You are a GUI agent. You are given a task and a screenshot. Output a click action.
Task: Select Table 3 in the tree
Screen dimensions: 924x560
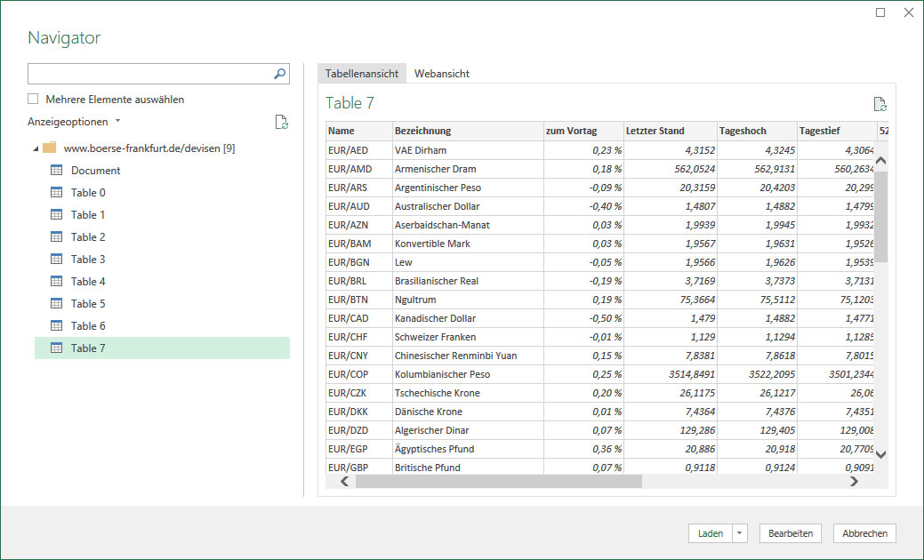tap(88, 260)
